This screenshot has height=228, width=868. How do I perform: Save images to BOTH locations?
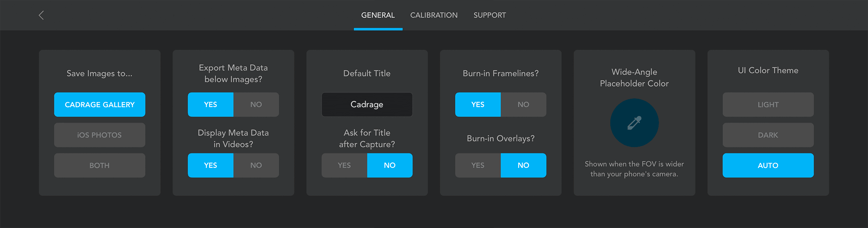click(99, 165)
